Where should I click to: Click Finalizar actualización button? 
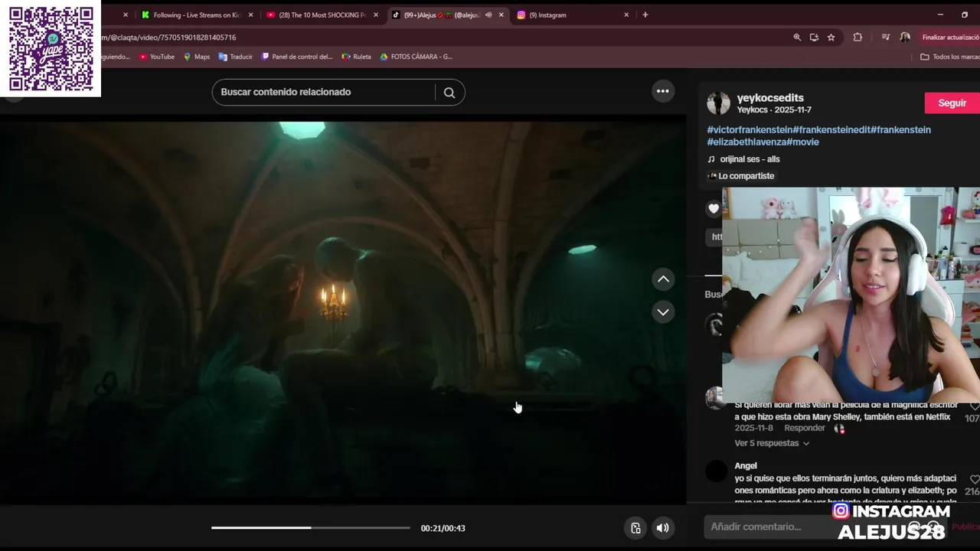click(949, 37)
